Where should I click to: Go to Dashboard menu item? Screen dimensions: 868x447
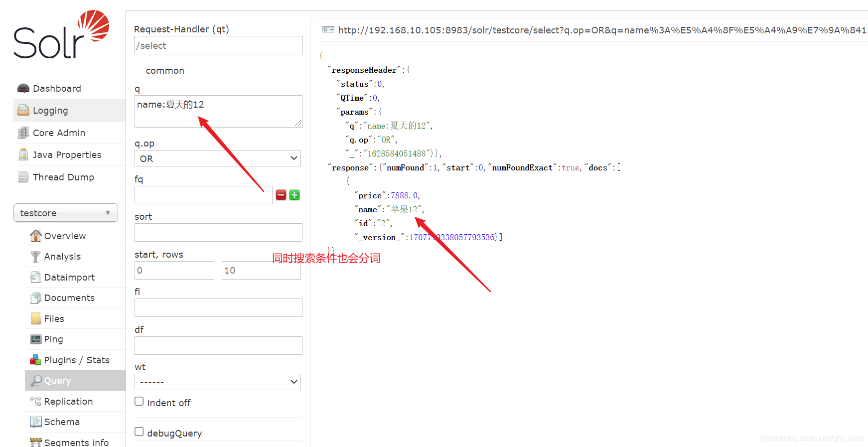click(x=57, y=88)
